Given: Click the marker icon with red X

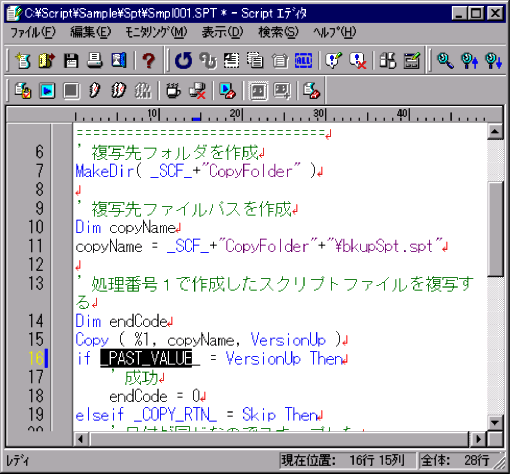Looking at the screenshot, I should coord(357,61).
